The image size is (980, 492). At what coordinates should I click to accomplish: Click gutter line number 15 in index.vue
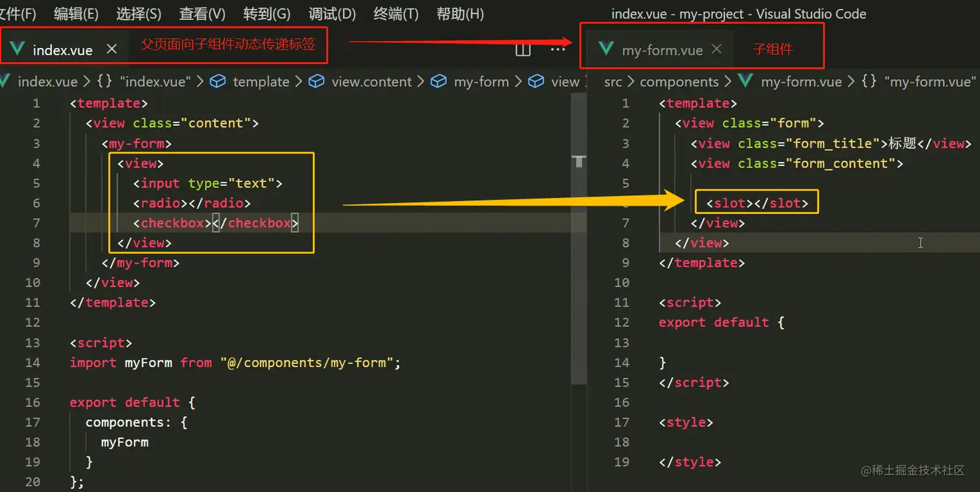32,382
